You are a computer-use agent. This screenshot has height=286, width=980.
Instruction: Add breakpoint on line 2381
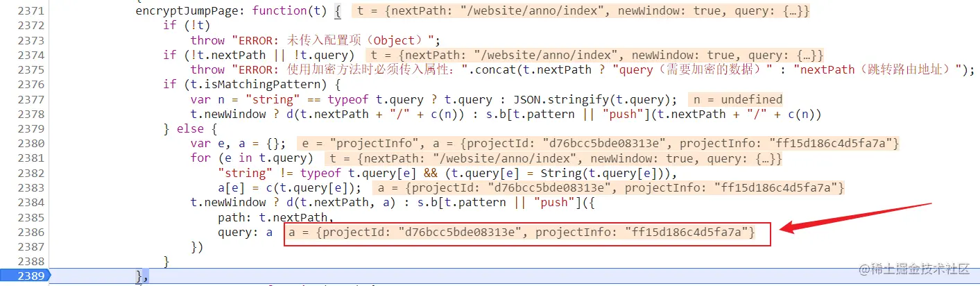tap(32, 158)
